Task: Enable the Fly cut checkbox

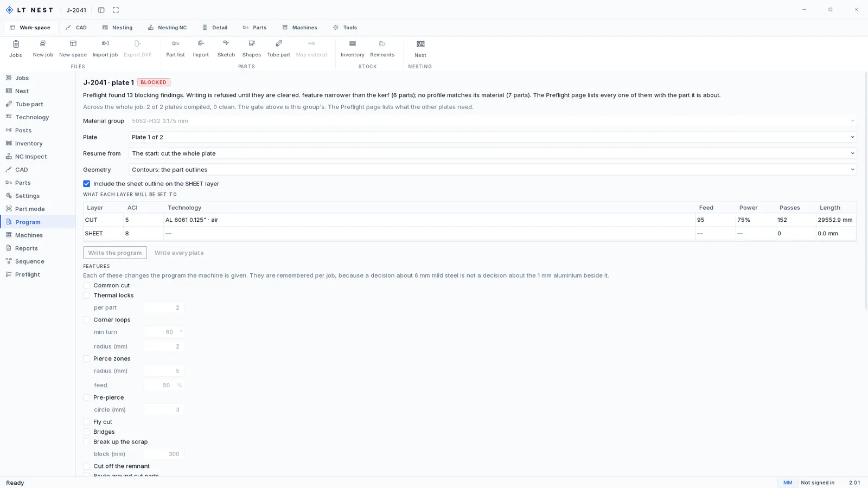Action: 87,422
